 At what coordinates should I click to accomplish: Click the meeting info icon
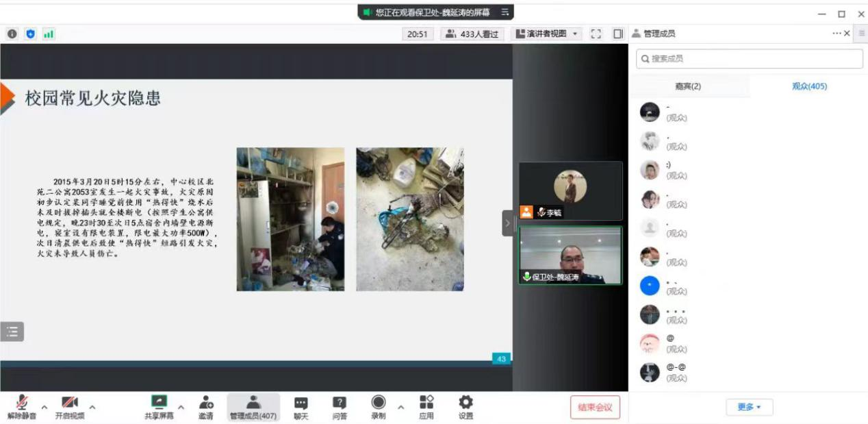point(12,34)
